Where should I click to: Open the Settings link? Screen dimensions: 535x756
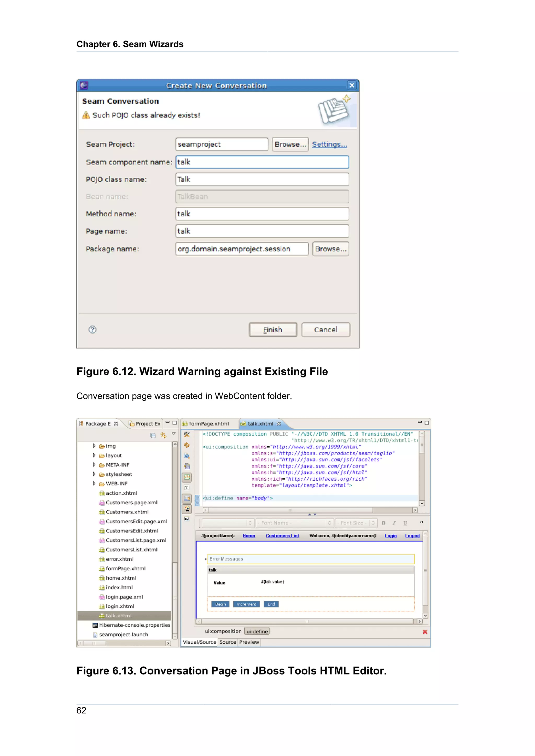click(329, 144)
